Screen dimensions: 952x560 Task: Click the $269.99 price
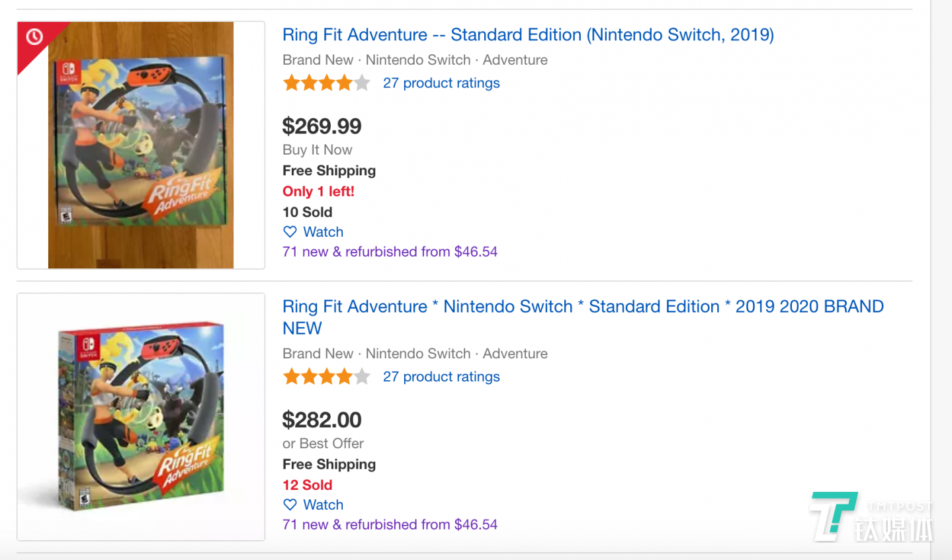point(322,126)
